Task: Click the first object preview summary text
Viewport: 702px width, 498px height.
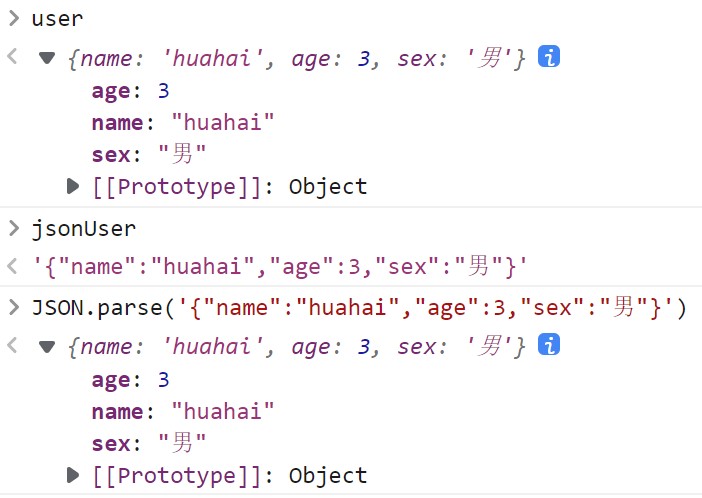Action: 296,58
